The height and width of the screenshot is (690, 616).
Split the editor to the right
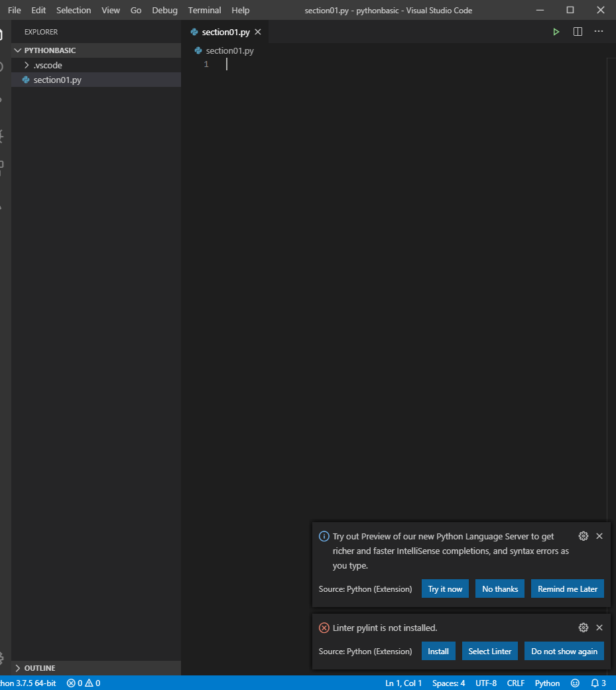coord(578,32)
